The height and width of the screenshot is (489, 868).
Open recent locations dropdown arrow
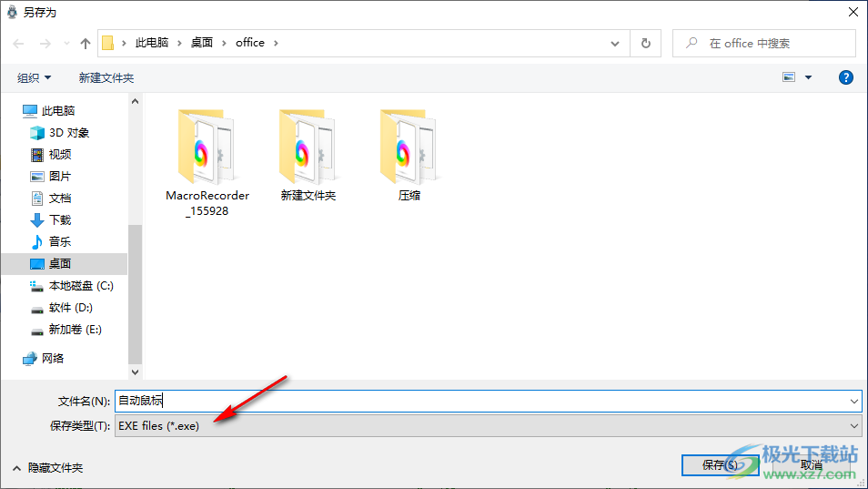tap(66, 43)
